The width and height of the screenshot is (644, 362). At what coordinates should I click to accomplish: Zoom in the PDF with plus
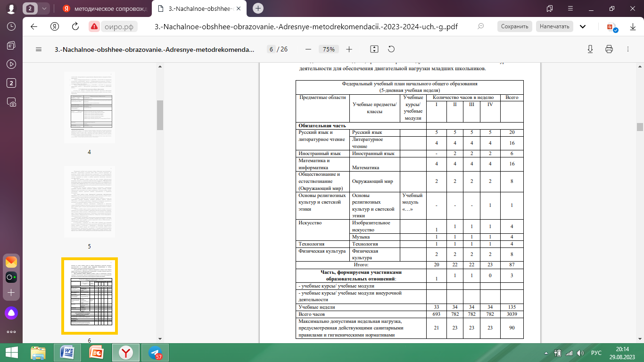click(349, 49)
